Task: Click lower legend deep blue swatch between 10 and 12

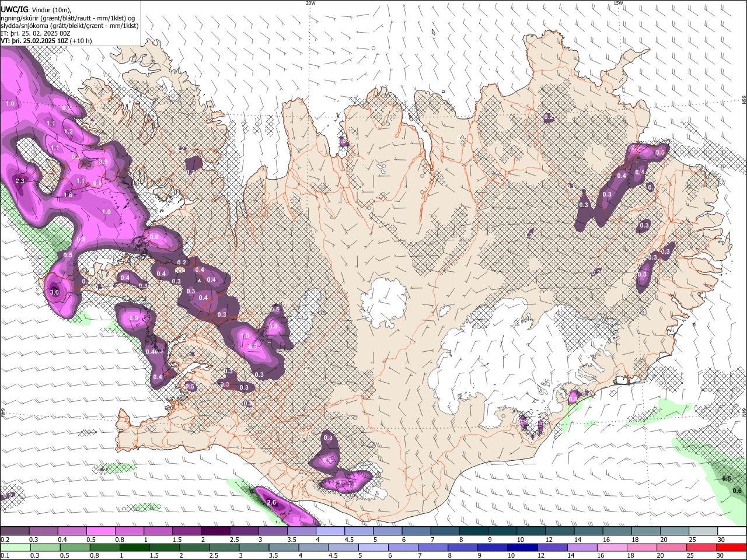Action: 522,548
